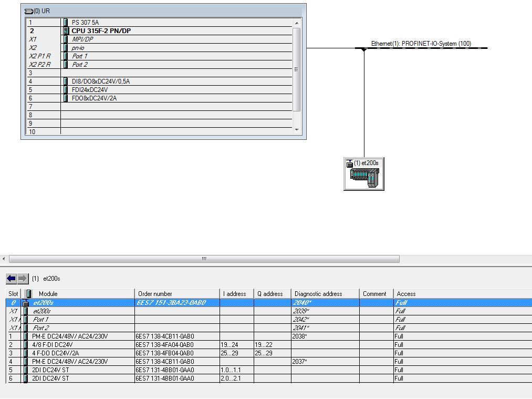This screenshot has height=399, width=532.
Task: Click module icon of PS 307 5A
Action: [x=66, y=23]
